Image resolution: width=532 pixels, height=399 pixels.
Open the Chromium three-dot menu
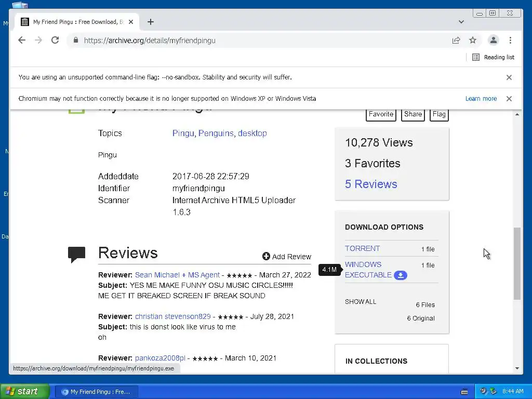coord(510,41)
